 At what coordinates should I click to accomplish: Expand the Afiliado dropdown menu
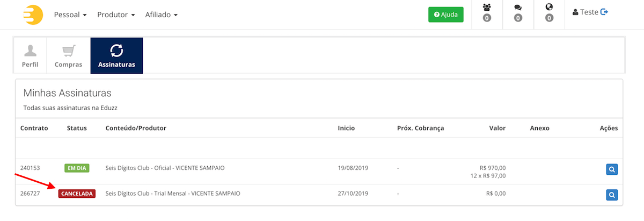161,15
